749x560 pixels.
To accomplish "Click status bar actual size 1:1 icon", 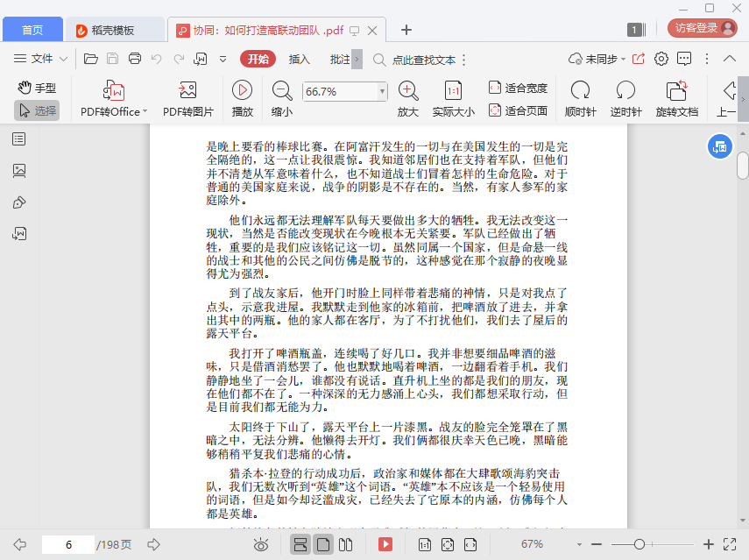I will 425,544.
